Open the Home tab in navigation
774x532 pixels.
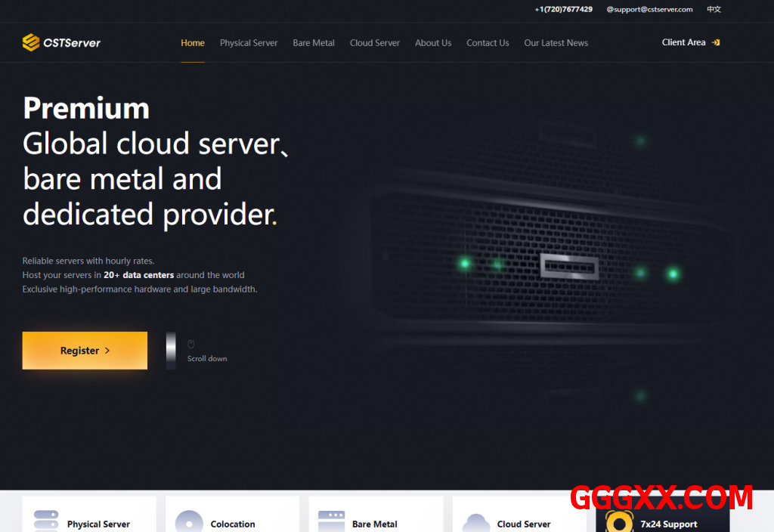click(193, 43)
